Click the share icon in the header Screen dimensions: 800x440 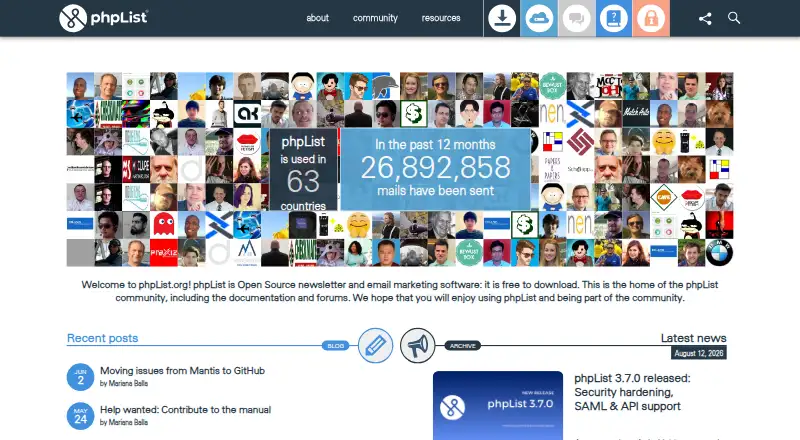coord(705,18)
